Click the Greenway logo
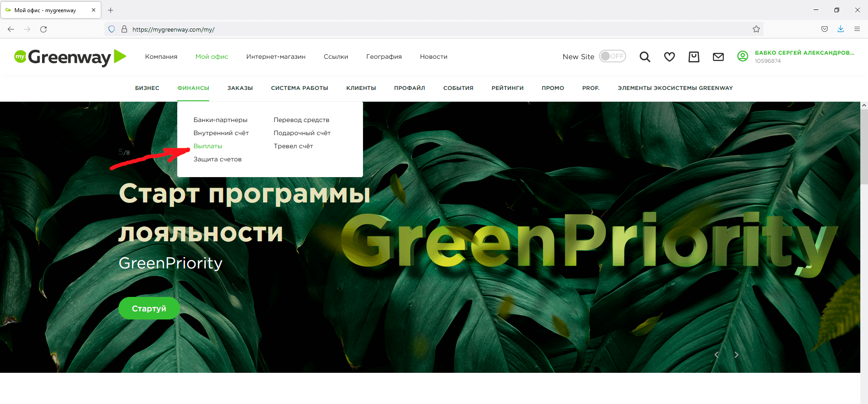The image size is (868, 404). point(70,57)
